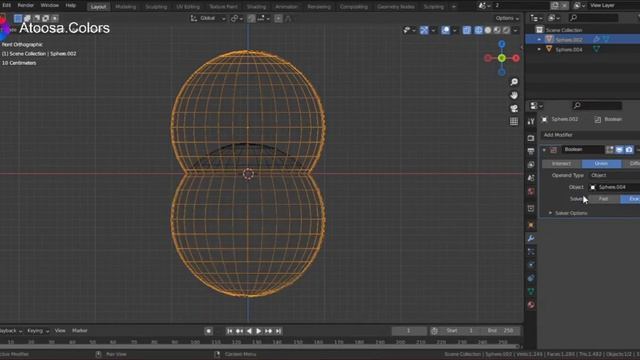Switch to the Geometry Nodes workspace tab
This screenshot has width=640, height=360.
[x=396, y=7]
